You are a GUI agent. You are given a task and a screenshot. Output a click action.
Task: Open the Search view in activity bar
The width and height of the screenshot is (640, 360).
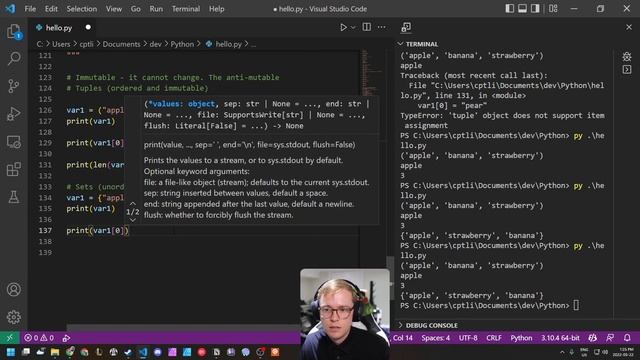(x=14, y=58)
